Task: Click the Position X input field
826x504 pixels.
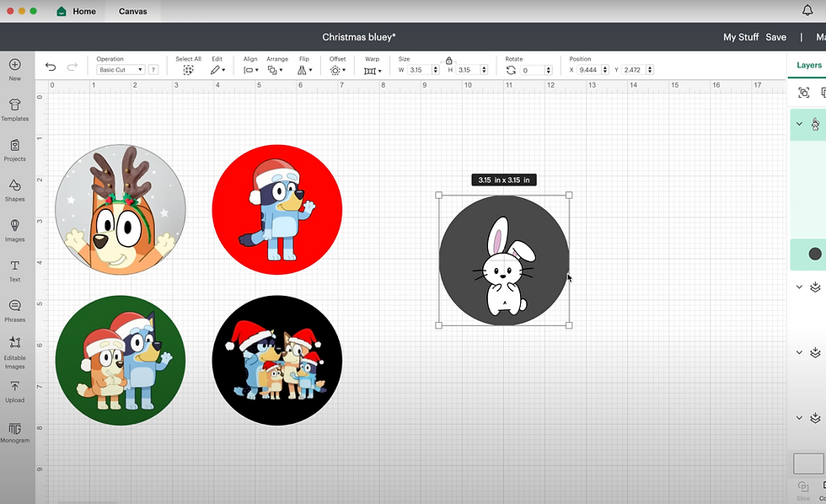Action: pos(588,69)
